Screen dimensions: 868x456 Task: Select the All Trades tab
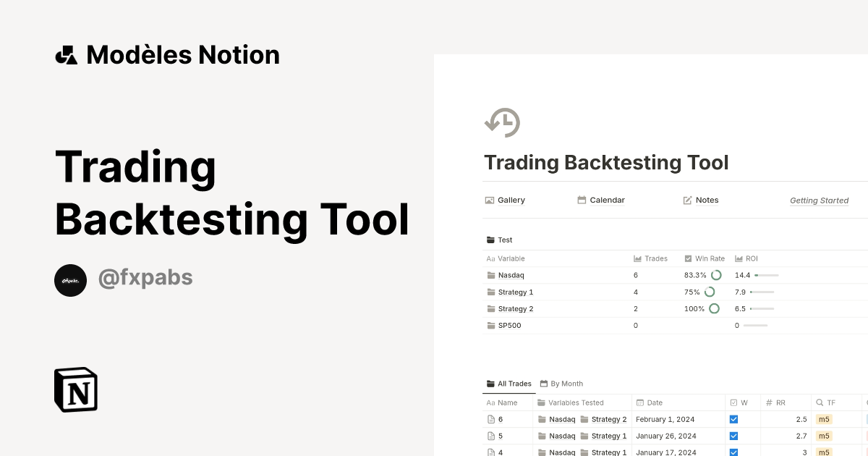pyautogui.click(x=509, y=384)
